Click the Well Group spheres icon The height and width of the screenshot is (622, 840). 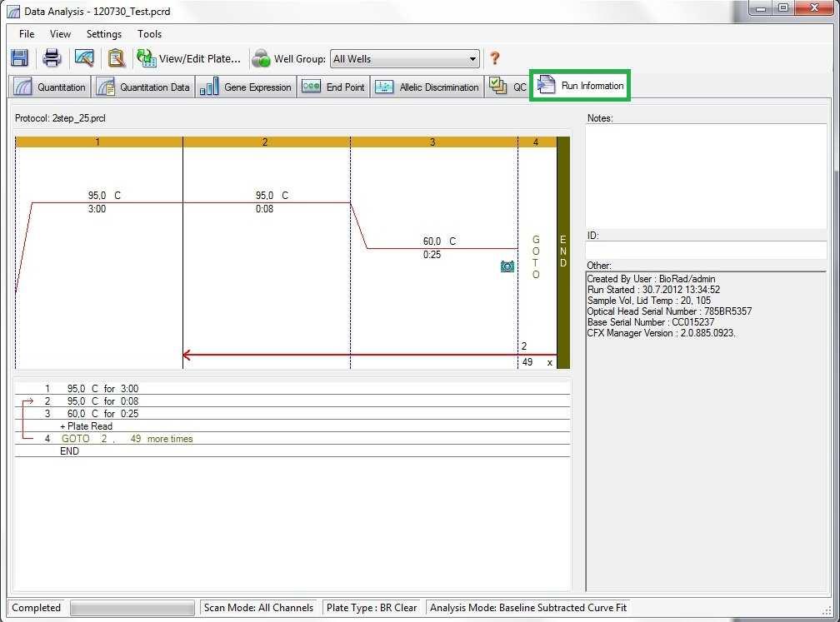point(261,58)
